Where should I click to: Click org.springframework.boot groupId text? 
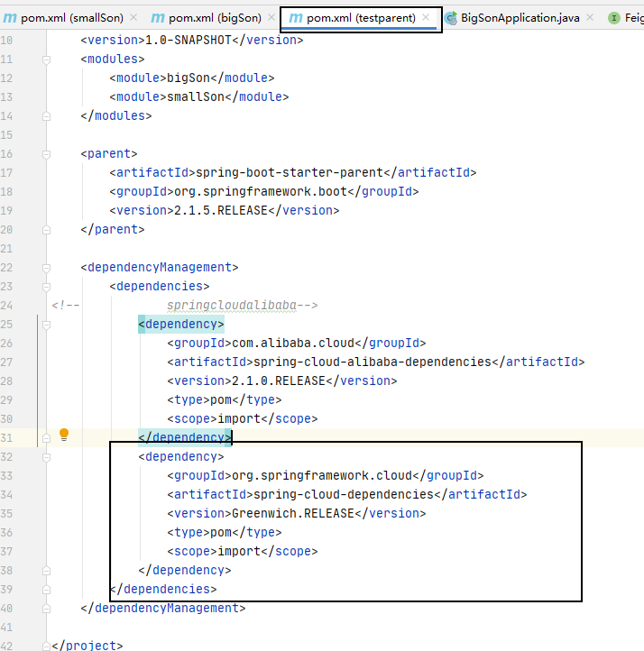261,191
